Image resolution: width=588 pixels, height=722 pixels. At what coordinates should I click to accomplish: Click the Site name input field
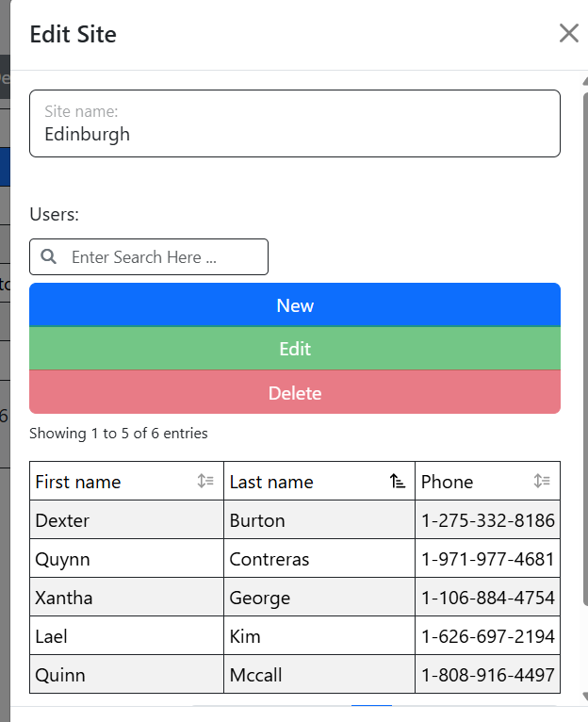point(294,134)
